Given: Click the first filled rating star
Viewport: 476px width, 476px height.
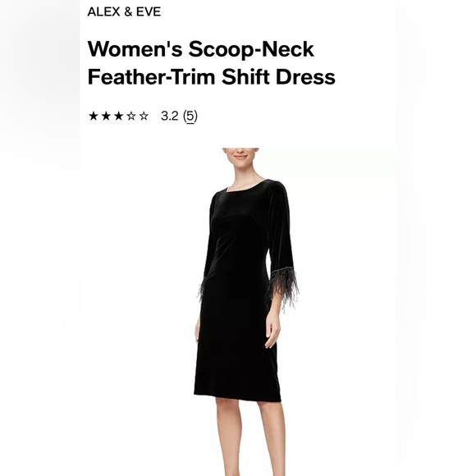Looking at the screenshot, I should coord(94,116).
